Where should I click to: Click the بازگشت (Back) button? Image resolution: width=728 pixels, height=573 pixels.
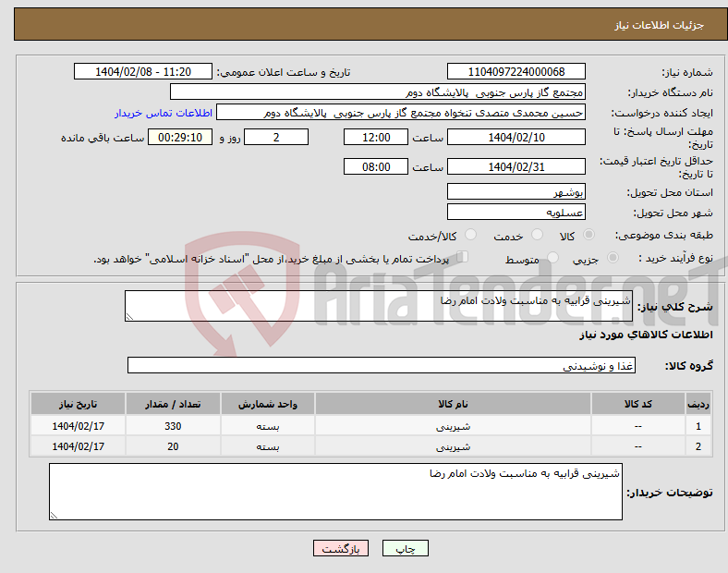(341, 548)
